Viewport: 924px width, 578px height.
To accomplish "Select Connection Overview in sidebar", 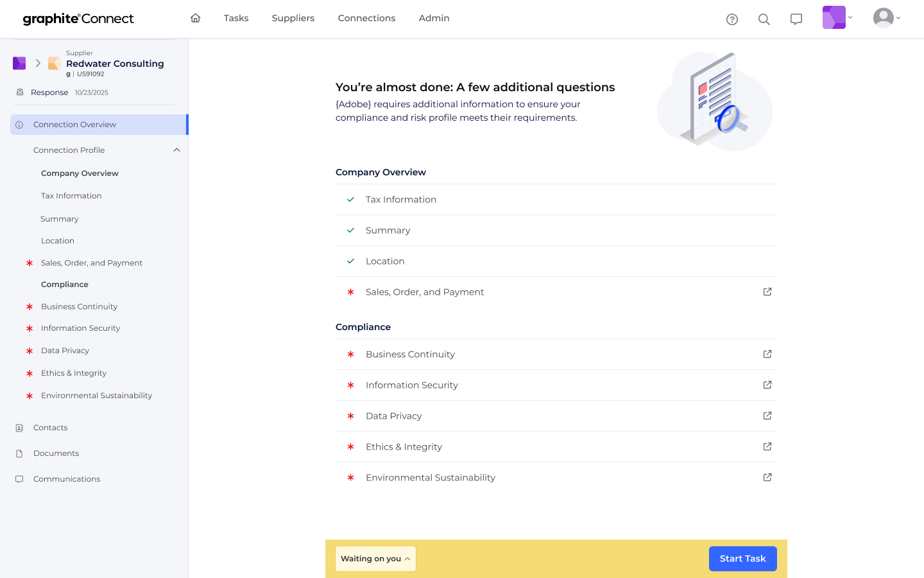I will tap(98, 125).
